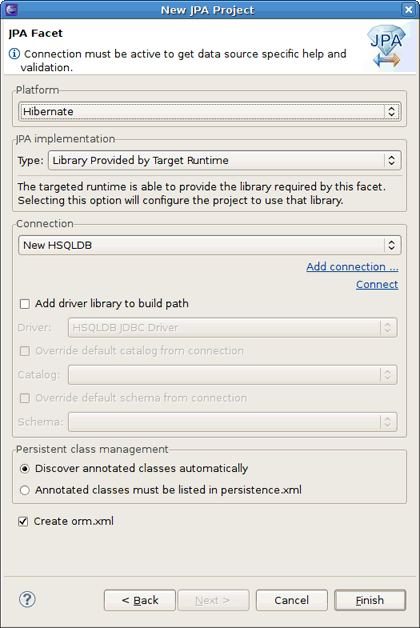Open the Catalog dropdown
Image resolution: width=420 pixels, height=628 pixels.
(233, 375)
